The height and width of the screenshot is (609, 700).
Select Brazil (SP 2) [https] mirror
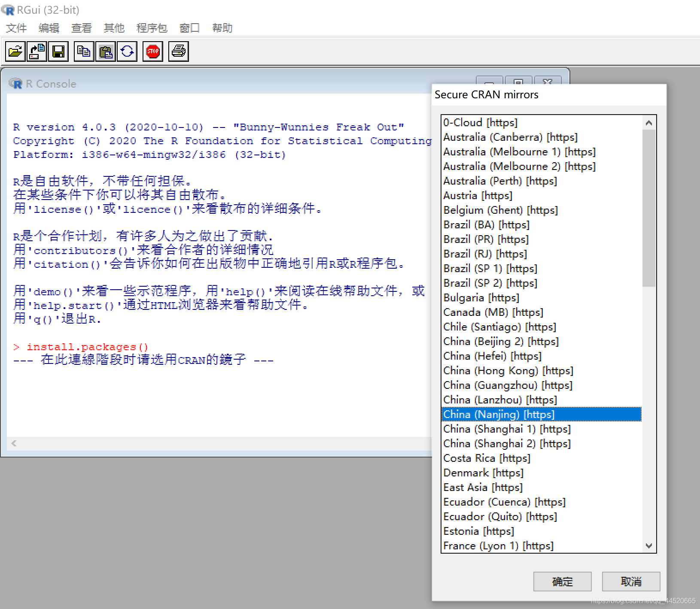pyautogui.click(x=541, y=283)
